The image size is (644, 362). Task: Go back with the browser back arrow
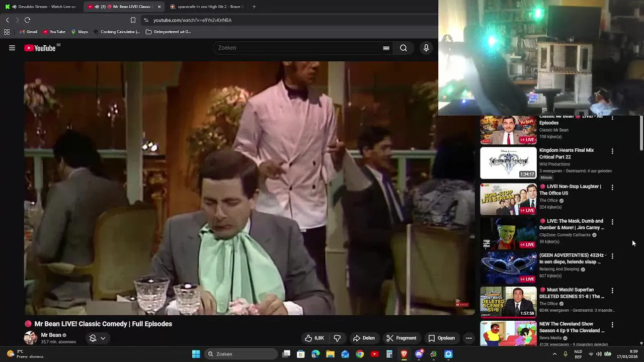pyautogui.click(x=7, y=20)
